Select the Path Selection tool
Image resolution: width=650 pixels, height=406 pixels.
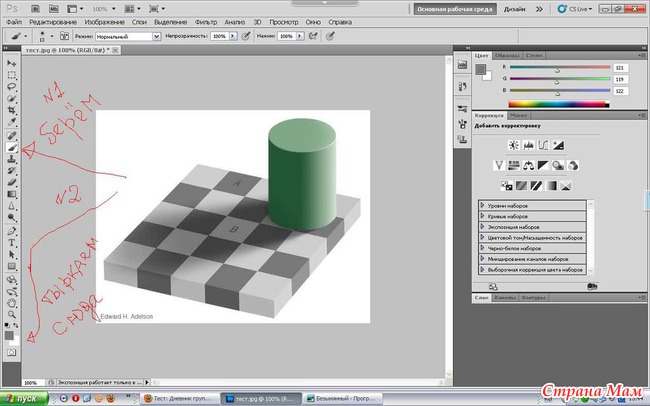click(x=12, y=255)
